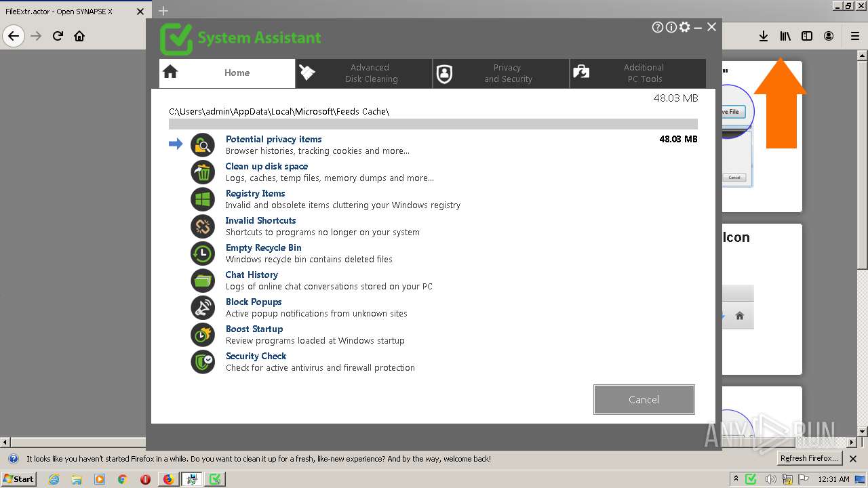This screenshot has height=488, width=868.
Task: Click the Security Check heading
Action: 256,356
